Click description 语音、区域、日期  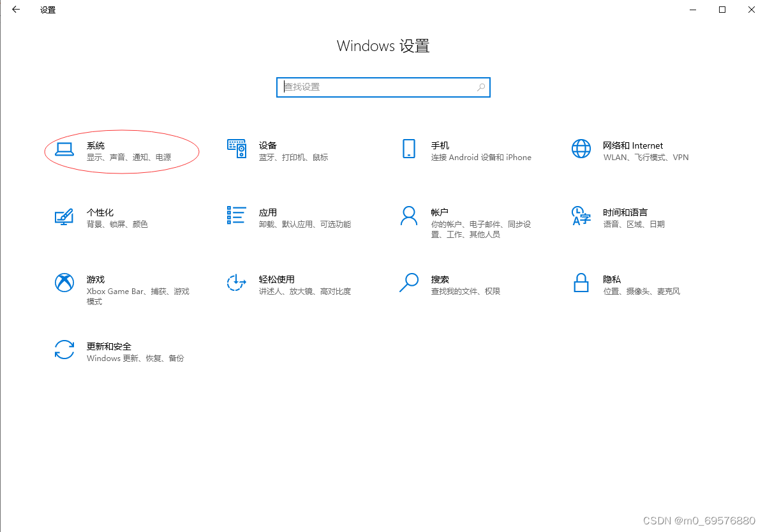[634, 224]
